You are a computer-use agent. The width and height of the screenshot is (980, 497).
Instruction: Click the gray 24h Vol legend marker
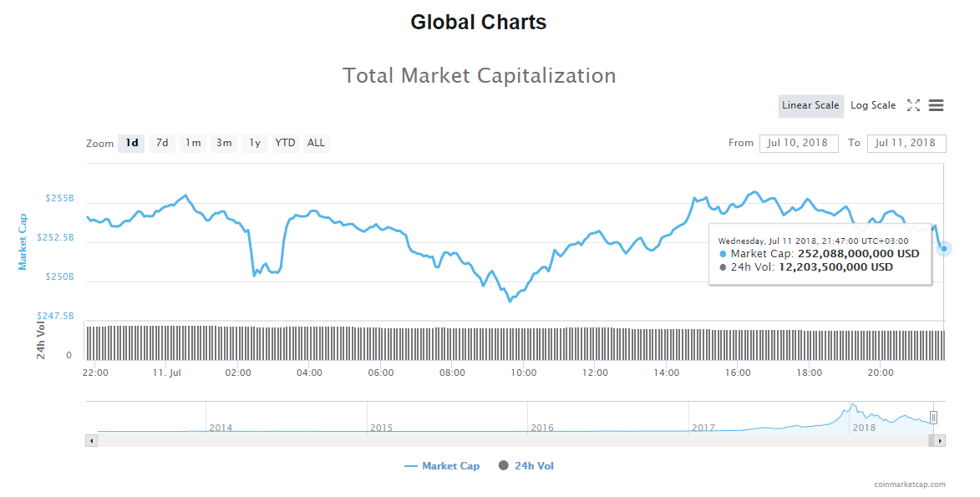(x=502, y=465)
